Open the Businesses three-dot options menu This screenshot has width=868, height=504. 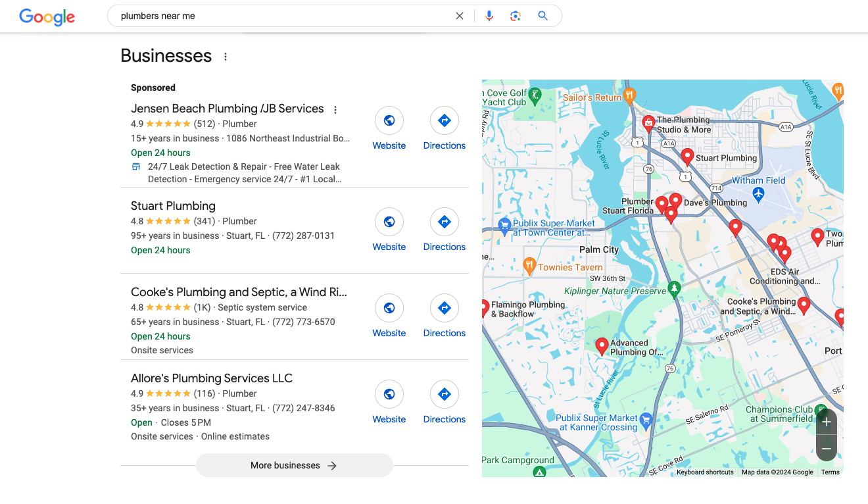pyautogui.click(x=226, y=57)
